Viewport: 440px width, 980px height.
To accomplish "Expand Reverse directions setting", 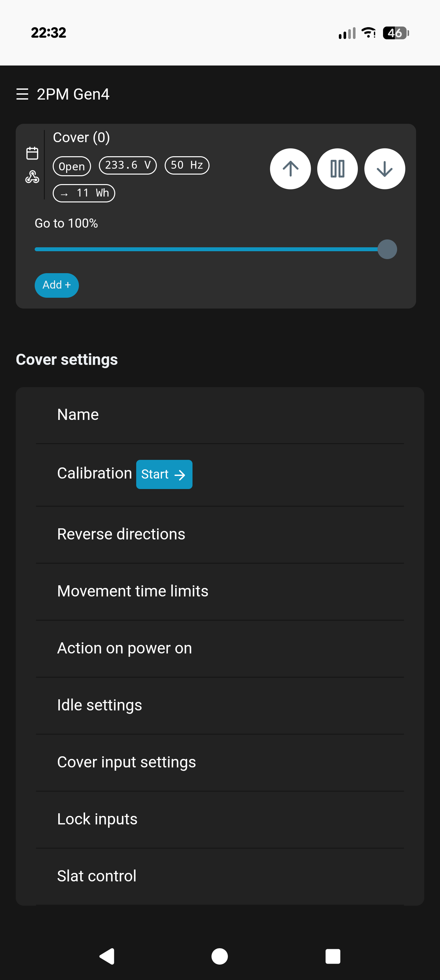I will (x=220, y=535).
